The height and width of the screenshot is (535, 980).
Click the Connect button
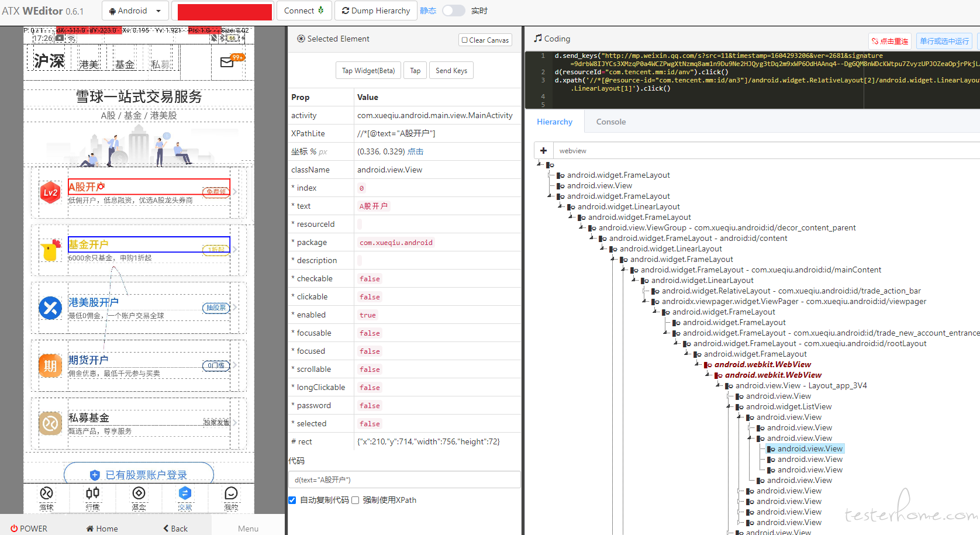304,11
